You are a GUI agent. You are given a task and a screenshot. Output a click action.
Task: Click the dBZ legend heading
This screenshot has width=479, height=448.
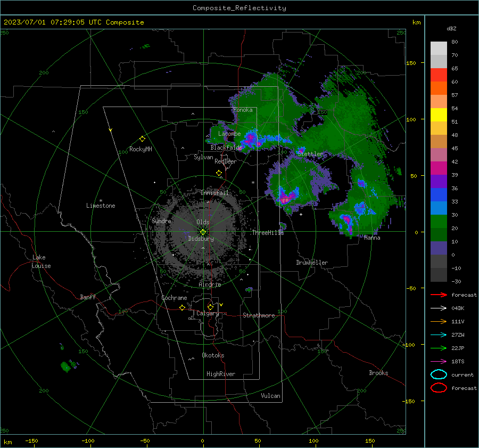pyautogui.click(x=451, y=28)
